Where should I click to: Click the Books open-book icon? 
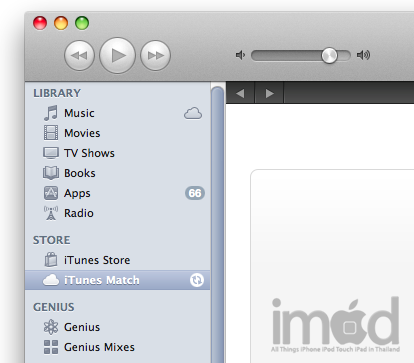[x=51, y=173]
